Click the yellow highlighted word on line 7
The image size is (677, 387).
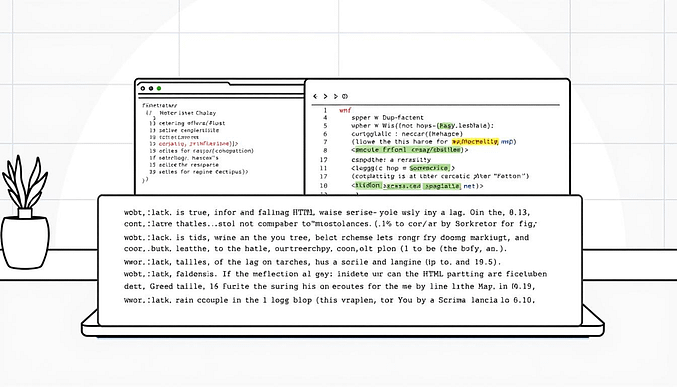pos(475,142)
